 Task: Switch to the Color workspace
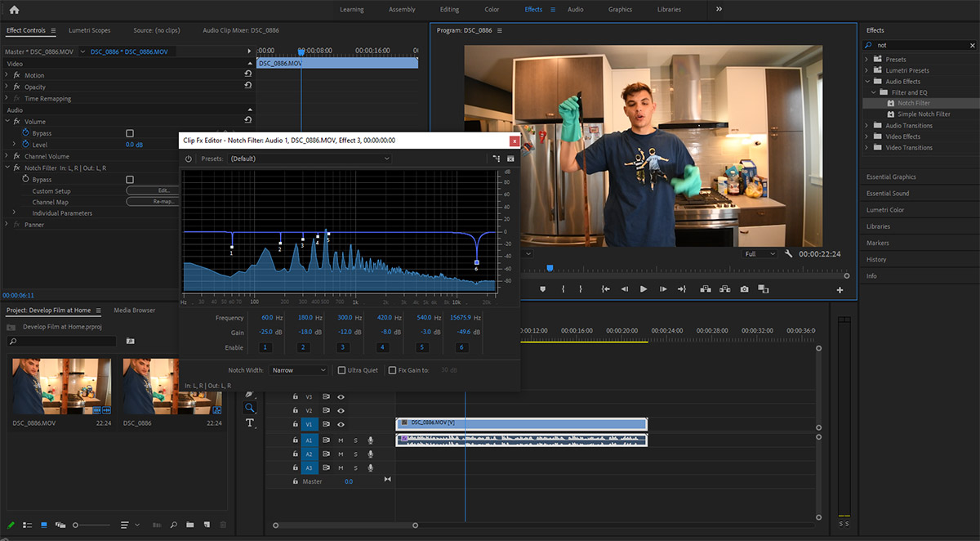(492, 10)
